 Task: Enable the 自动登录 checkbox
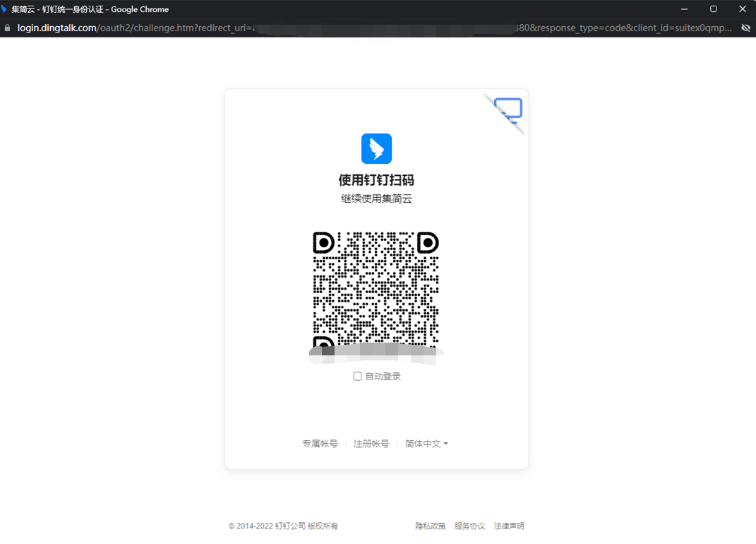pos(358,377)
